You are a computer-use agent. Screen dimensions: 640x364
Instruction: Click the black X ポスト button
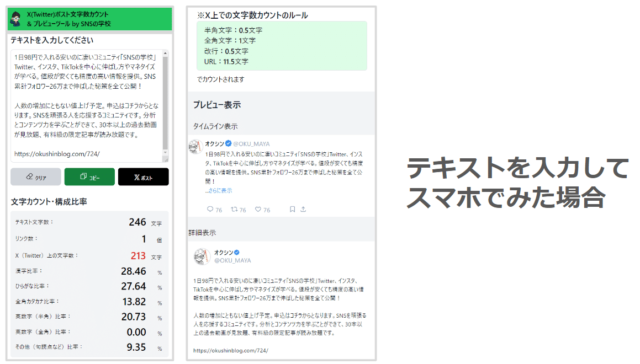tap(143, 177)
